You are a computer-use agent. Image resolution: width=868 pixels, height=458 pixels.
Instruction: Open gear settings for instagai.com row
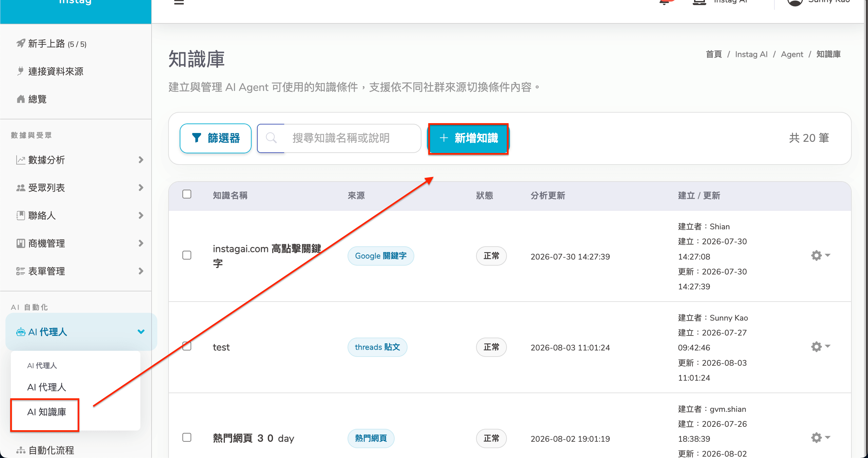[816, 255]
